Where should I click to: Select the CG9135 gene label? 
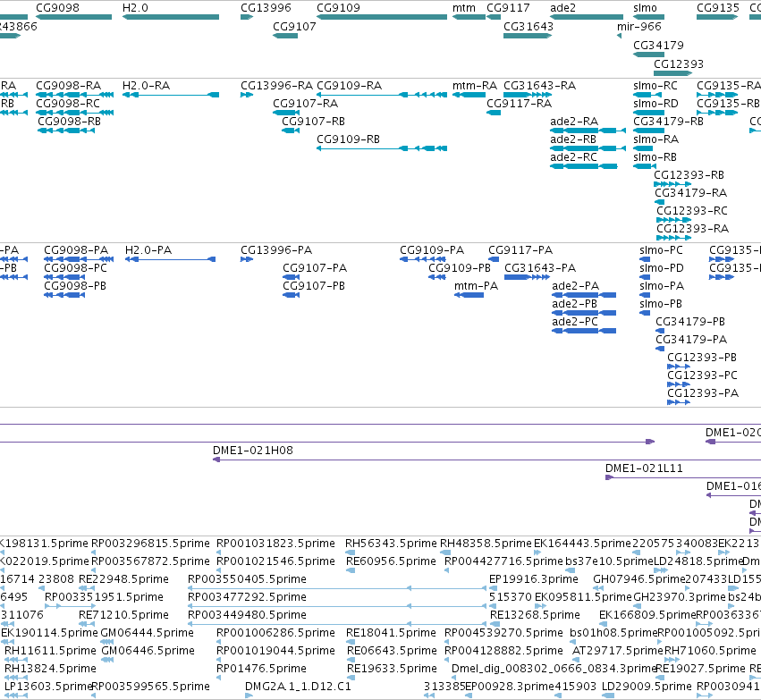point(718,8)
